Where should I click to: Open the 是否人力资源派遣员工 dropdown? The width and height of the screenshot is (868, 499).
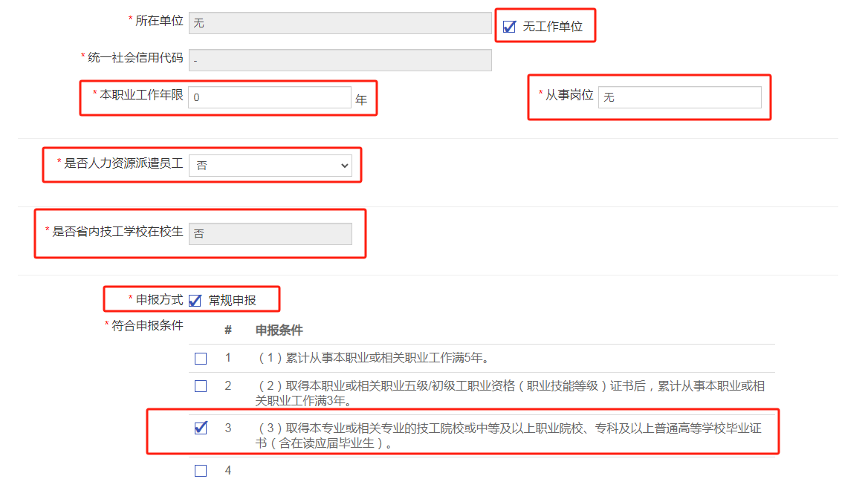270,166
